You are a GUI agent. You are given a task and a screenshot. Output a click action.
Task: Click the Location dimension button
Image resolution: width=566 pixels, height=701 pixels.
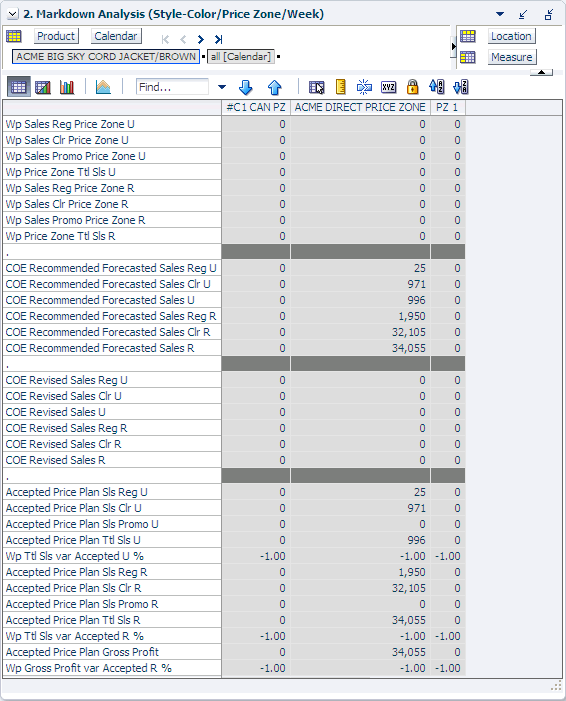click(511, 36)
